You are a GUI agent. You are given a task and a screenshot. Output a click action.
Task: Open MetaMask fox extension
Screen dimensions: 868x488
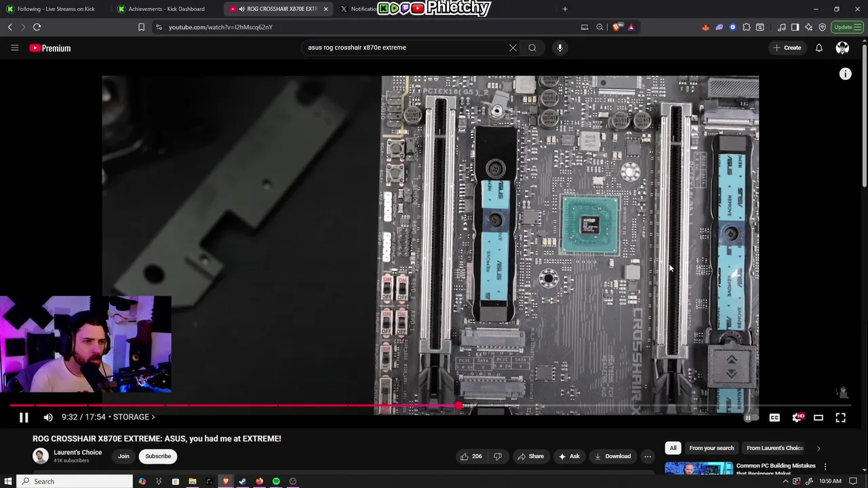(705, 27)
